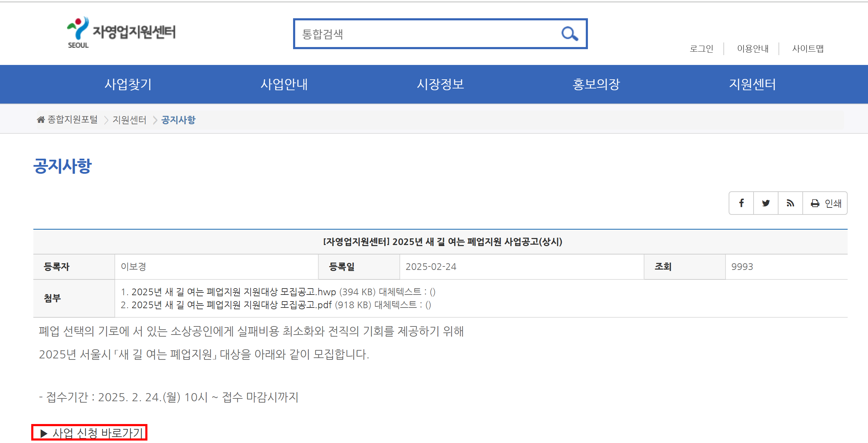The height and width of the screenshot is (443, 868).
Task: Share the notice on Twitter
Action: [766, 203]
